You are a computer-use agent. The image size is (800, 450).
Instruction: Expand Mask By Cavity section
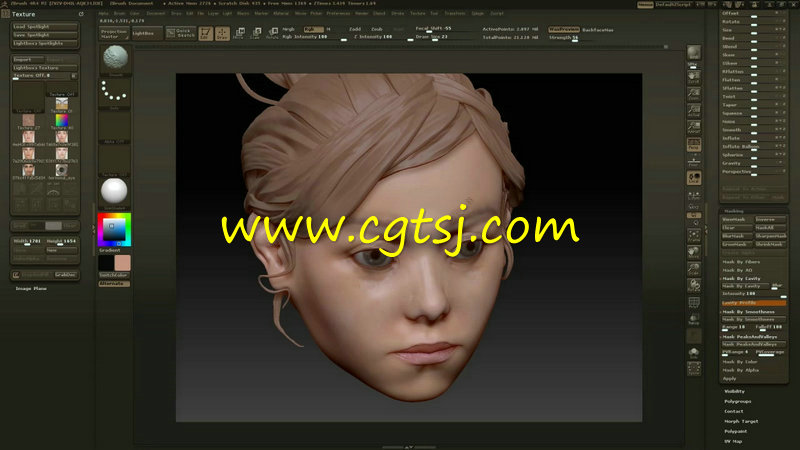coord(742,279)
